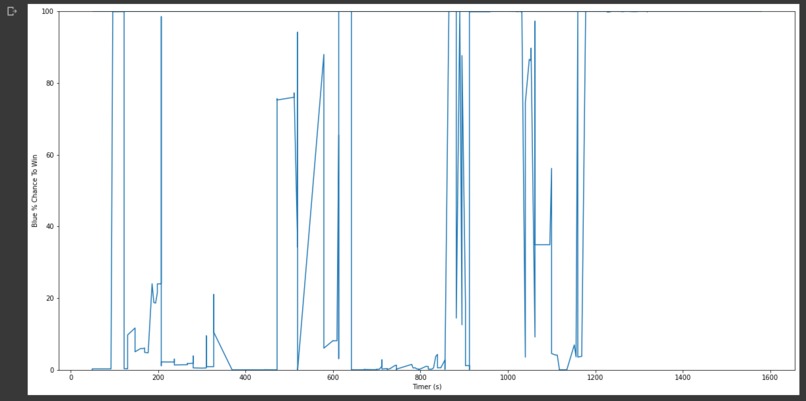806x401 pixels.
Task: Click the x-axis tick label 400
Action: pyautogui.click(x=245, y=377)
